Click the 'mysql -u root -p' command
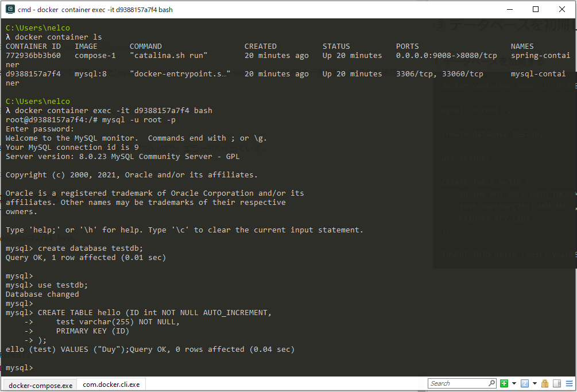 click(139, 120)
